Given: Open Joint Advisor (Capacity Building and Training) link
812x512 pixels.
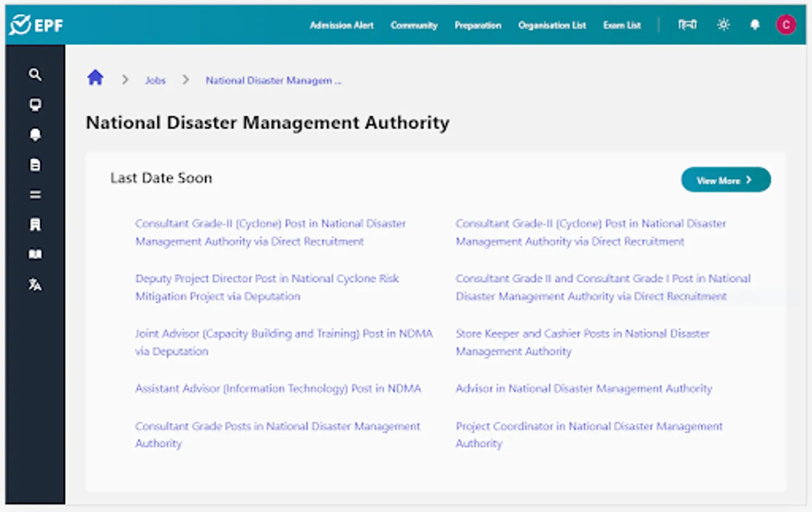Looking at the screenshot, I should coord(284,342).
